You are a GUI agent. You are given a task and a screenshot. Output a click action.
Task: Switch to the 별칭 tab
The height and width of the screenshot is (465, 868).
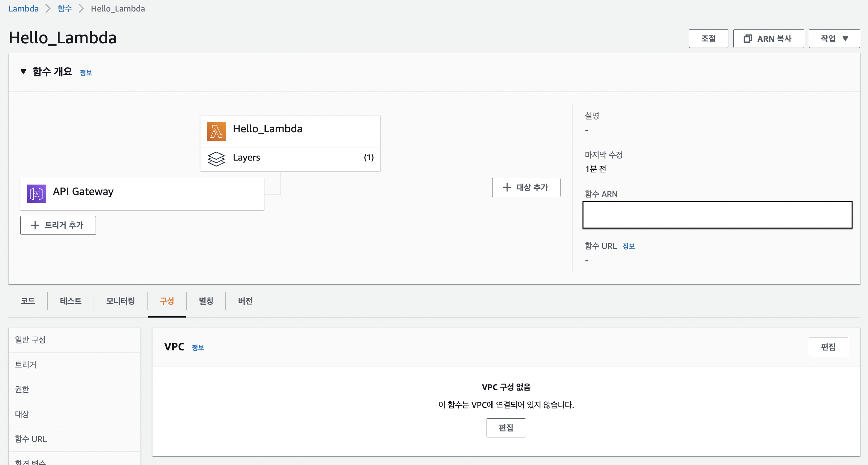[206, 301]
